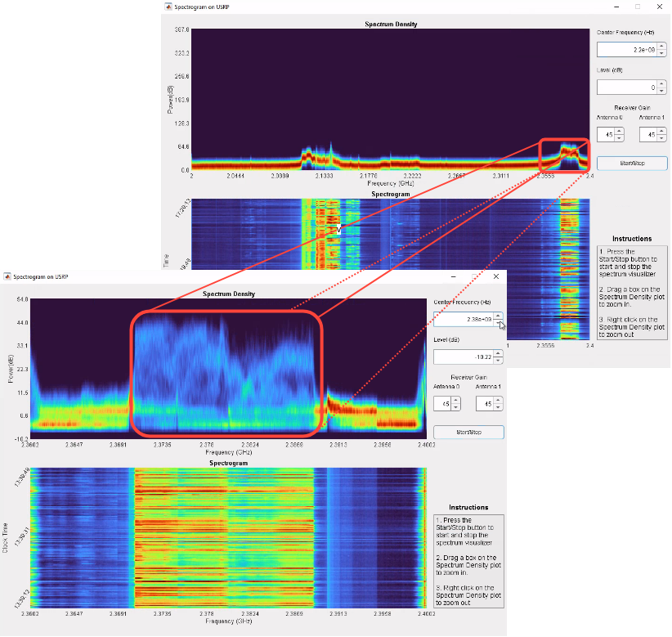Lower Antenna 0 gain in lower window
672x637 pixels.
(455, 407)
